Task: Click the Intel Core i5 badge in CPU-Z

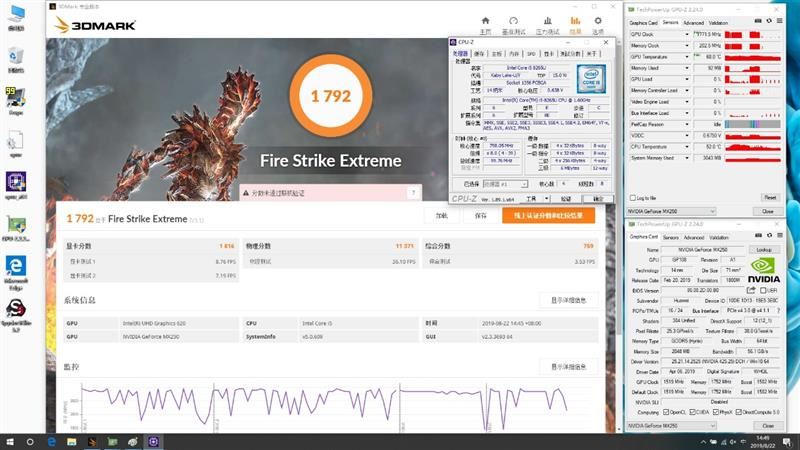Action: coord(591,79)
